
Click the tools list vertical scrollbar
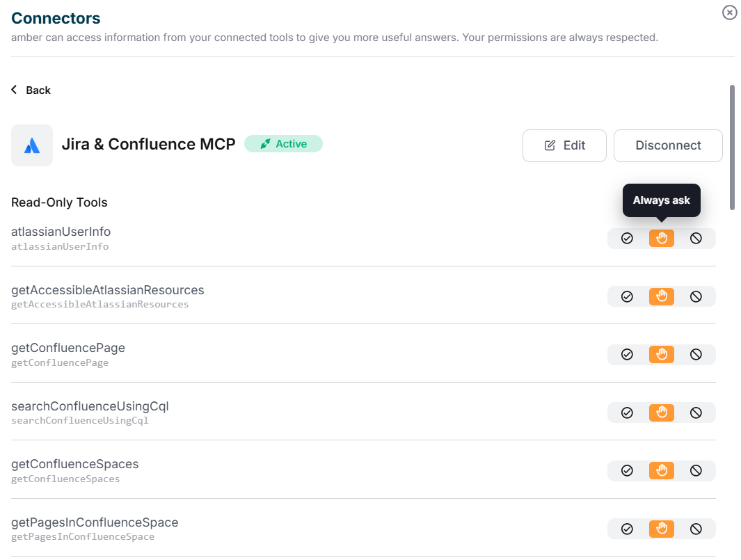point(732,147)
